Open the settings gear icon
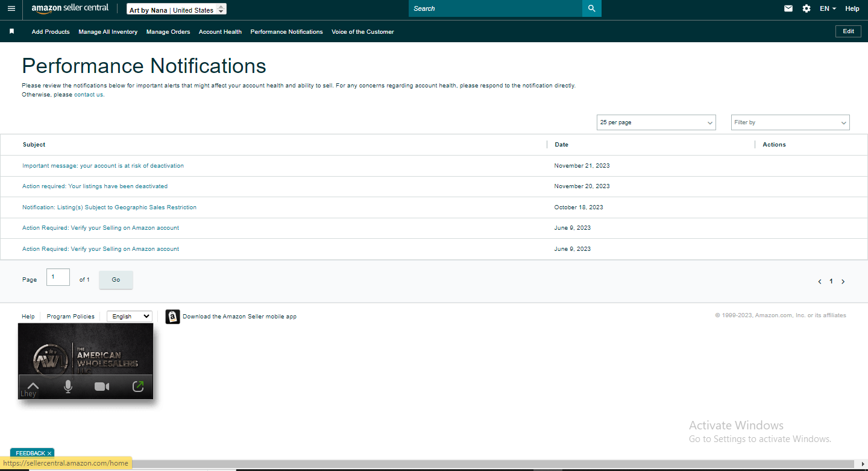Image resolution: width=868 pixels, height=471 pixels. tap(807, 8)
